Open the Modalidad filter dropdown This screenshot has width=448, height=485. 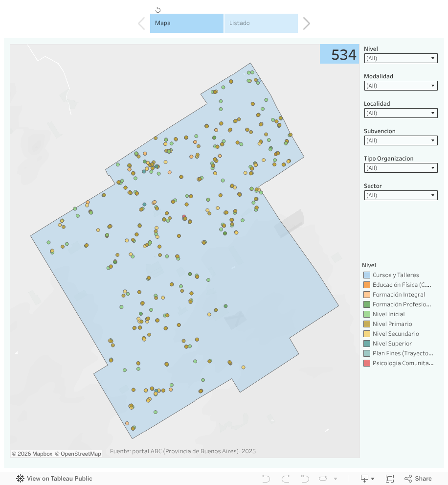401,86
